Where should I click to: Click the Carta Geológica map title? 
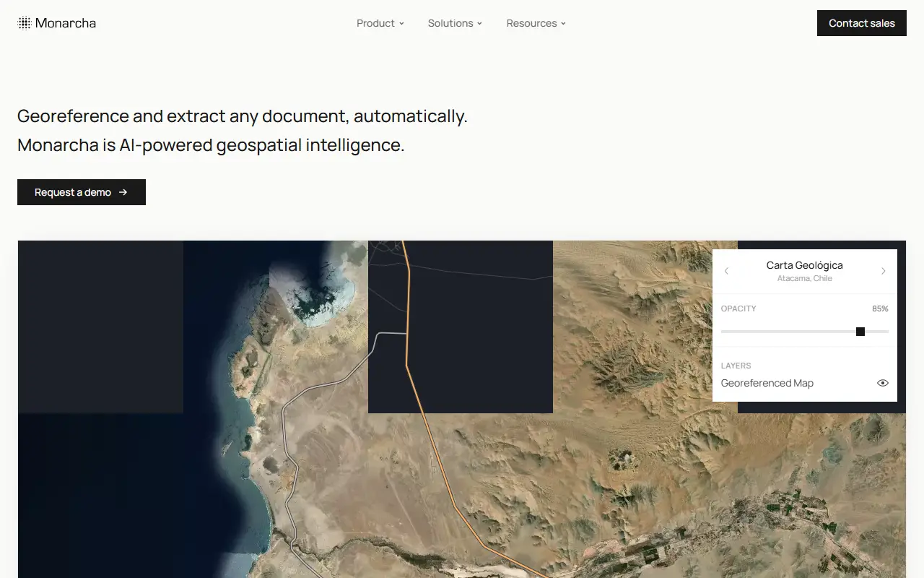[805, 265]
